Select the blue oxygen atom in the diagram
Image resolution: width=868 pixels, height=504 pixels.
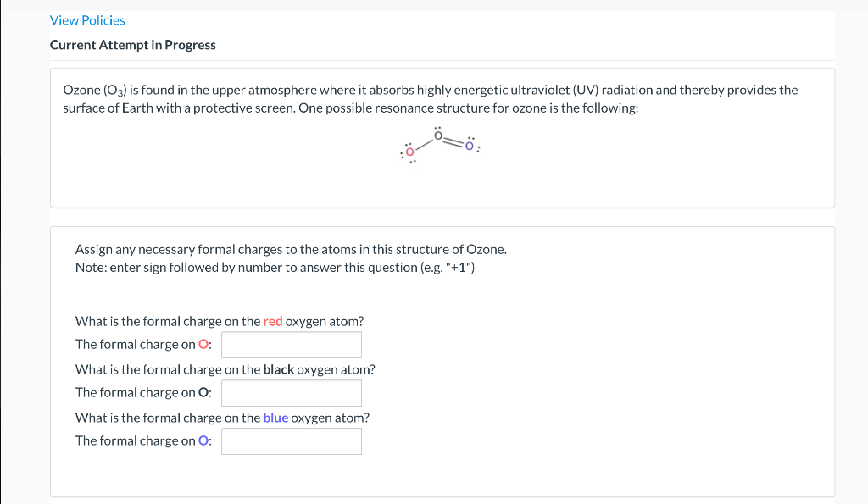(470, 144)
